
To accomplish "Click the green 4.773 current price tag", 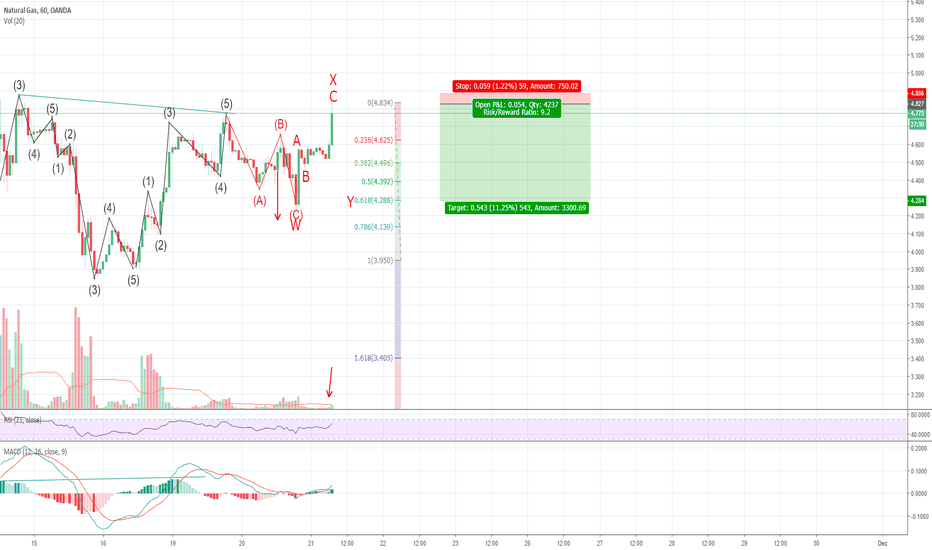I will [917, 113].
